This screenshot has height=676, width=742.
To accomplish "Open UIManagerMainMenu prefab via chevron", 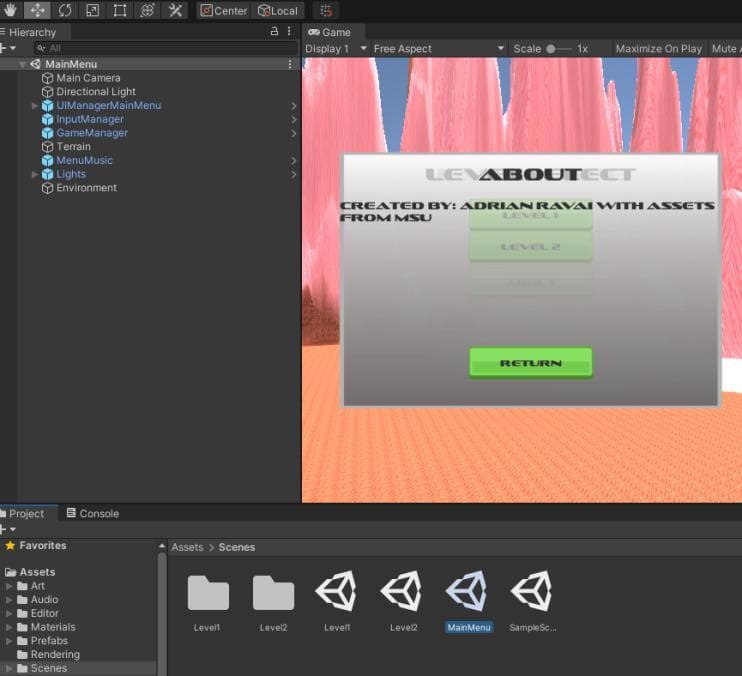I will [293, 105].
